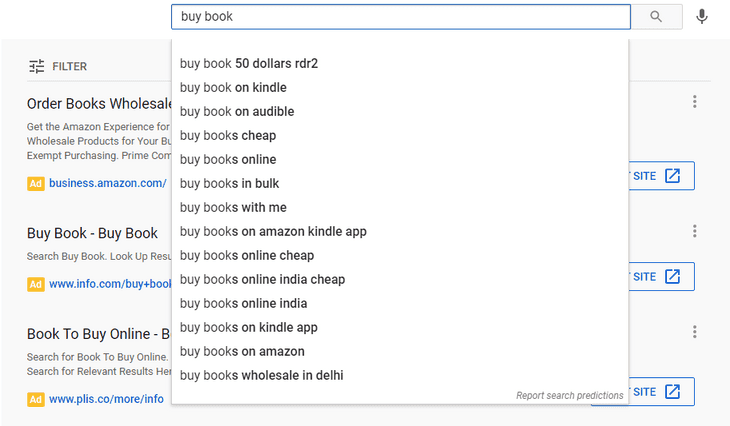Choose "buy book on audible" suggestion
The image size is (730, 426).
click(237, 112)
